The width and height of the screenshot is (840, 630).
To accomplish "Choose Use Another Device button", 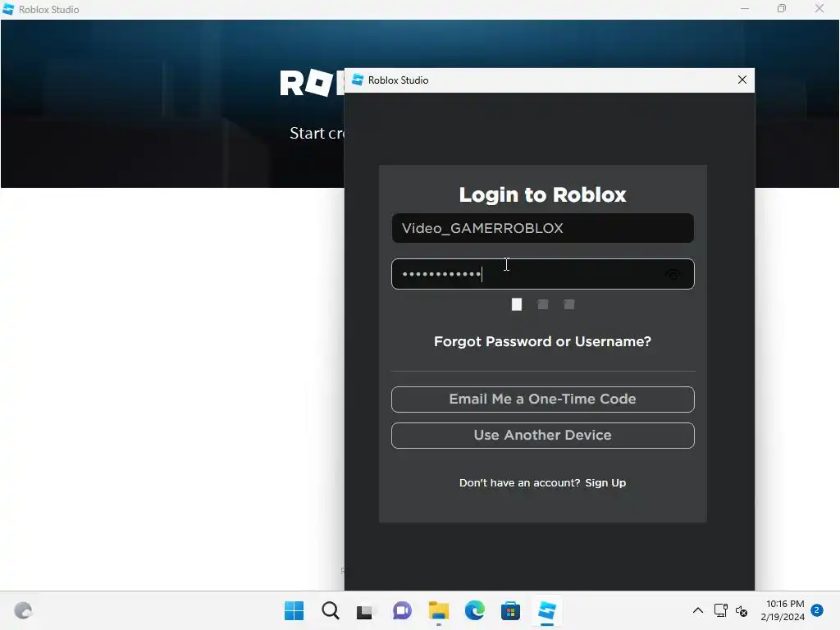I will [543, 436].
